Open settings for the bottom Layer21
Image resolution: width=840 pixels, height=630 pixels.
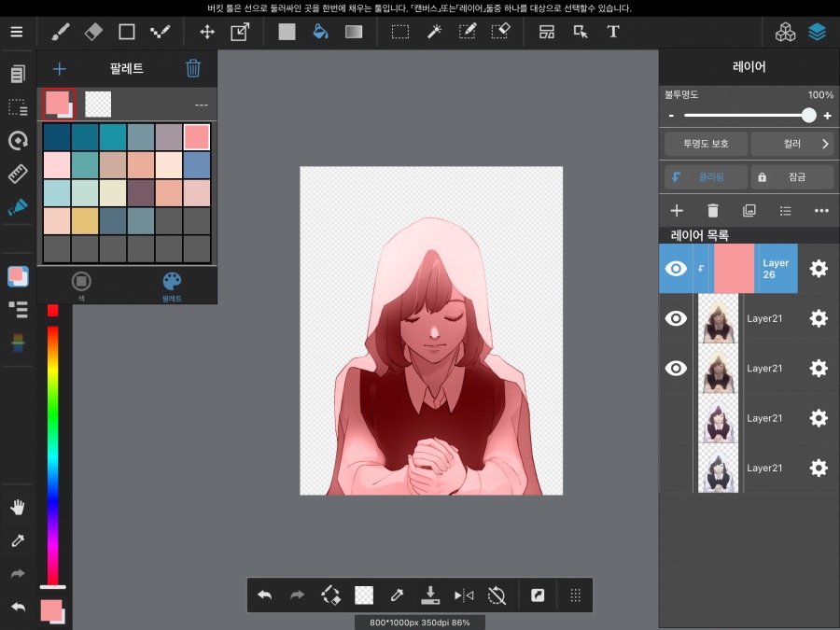[x=819, y=468]
